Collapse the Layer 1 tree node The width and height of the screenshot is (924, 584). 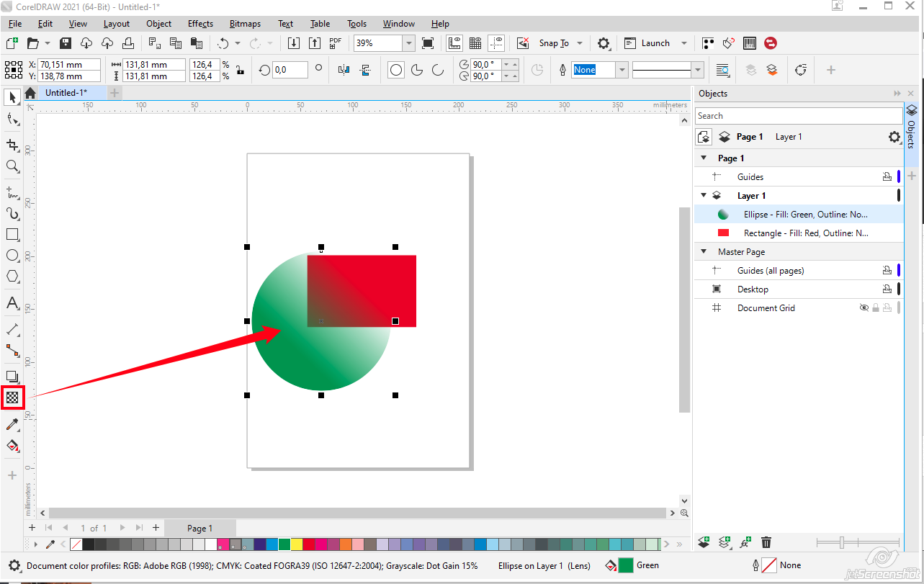(x=704, y=195)
